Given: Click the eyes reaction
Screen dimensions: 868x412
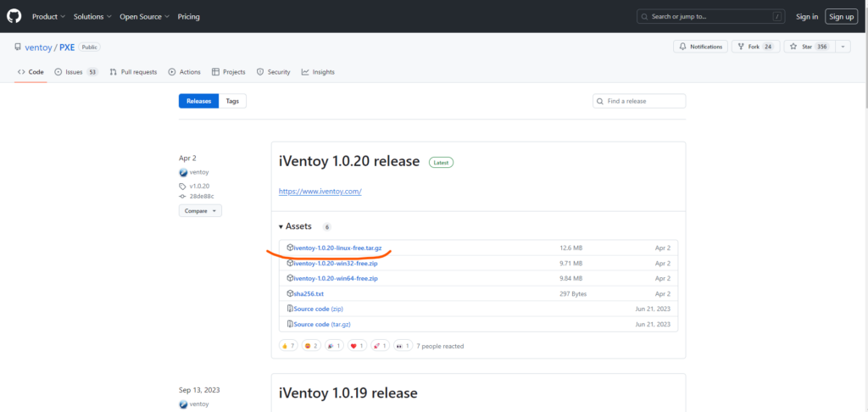Looking at the screenshot, I should [403, 346].
